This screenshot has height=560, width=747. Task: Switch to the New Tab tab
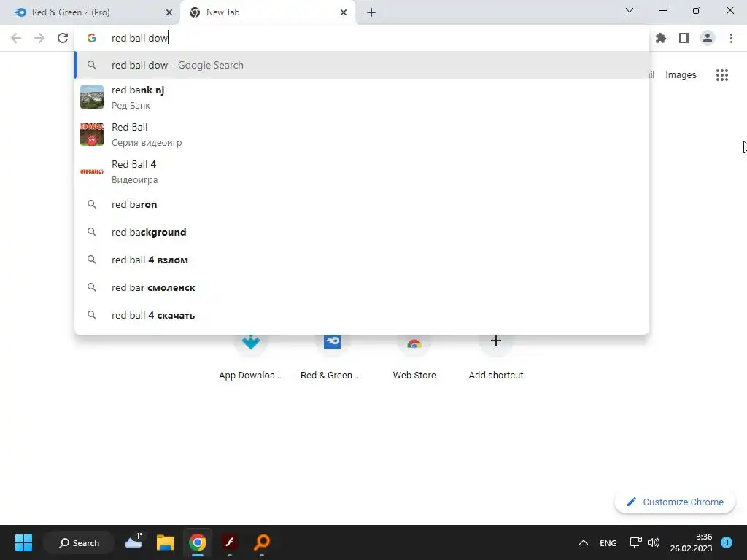coord(267,12)
